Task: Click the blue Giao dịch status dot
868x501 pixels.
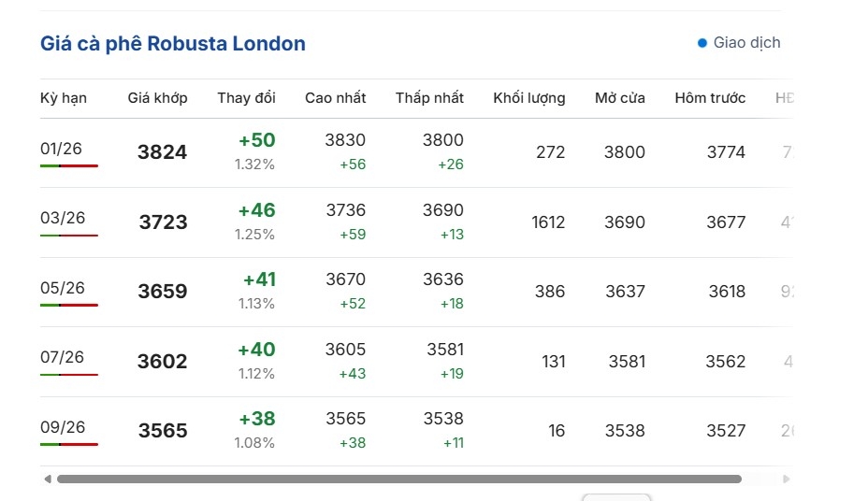Action: [x=702, y=43]
